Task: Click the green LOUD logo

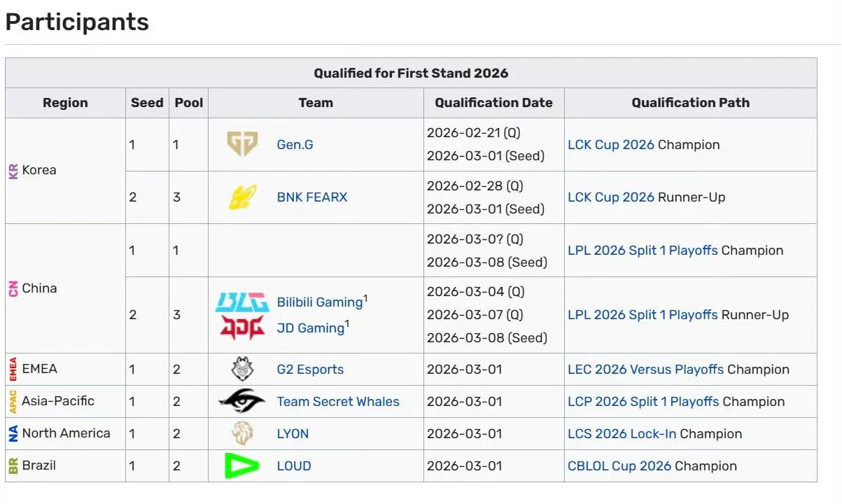Action: tap(242, 465)
